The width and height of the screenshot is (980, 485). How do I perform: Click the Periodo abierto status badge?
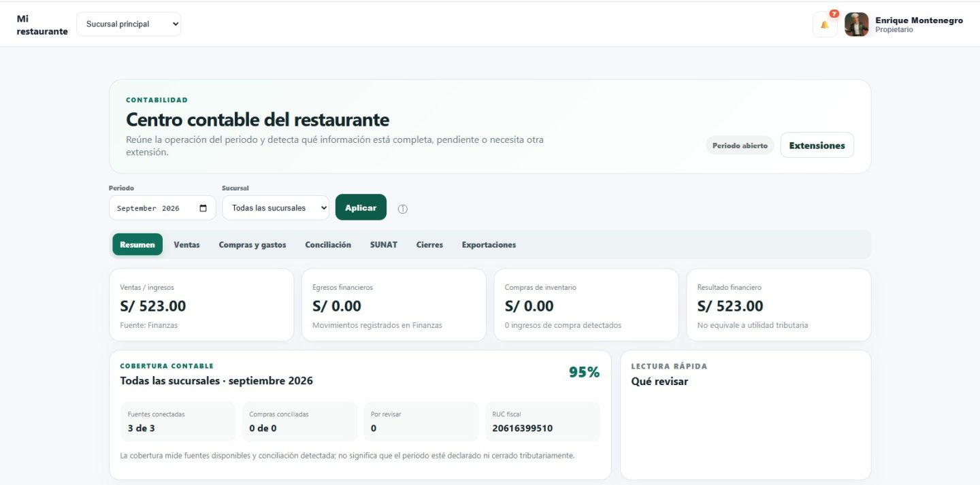tap(740, 146)
